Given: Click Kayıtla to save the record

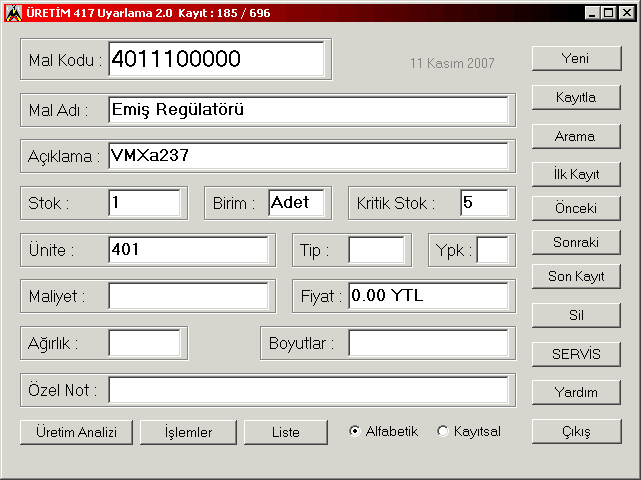Looking at the screenshot, I should pos(575,97).
